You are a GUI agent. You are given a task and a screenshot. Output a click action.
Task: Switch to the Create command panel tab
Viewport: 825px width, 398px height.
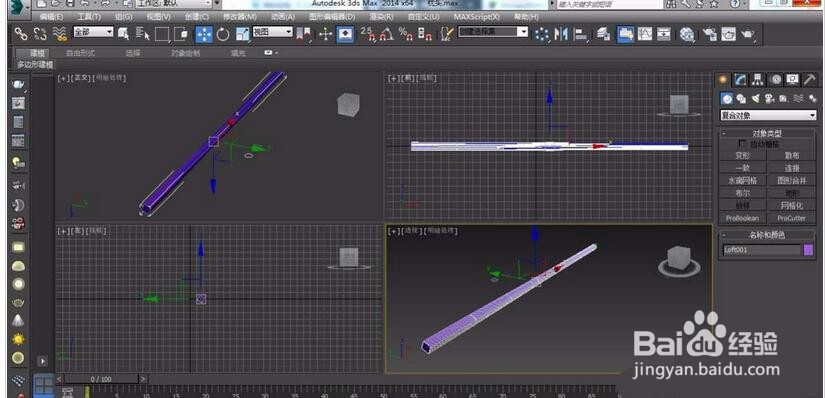(723, 79)
